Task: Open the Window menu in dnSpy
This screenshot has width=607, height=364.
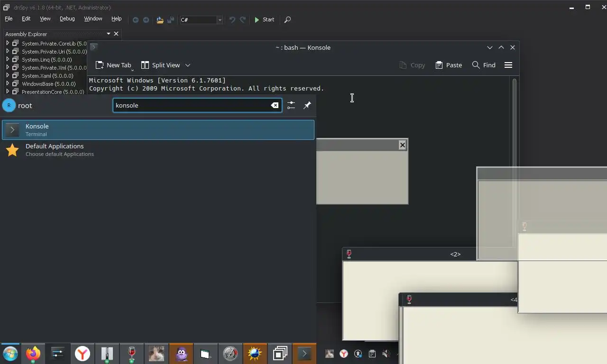Action: [93, 19]
